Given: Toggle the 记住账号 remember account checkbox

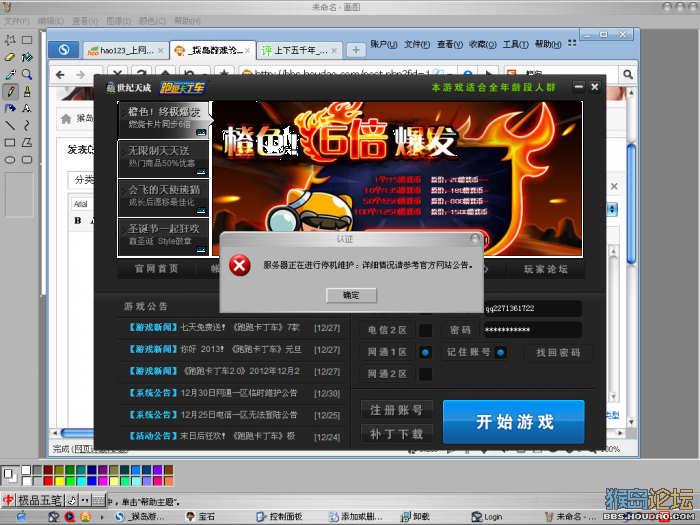Looking at the screenshot, I should tap(501, 352).
